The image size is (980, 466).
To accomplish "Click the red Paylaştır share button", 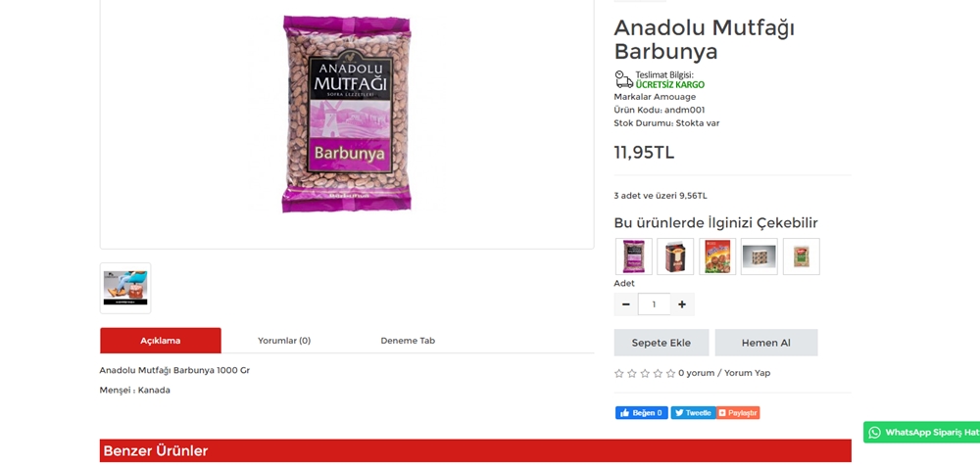I will 738,413.
